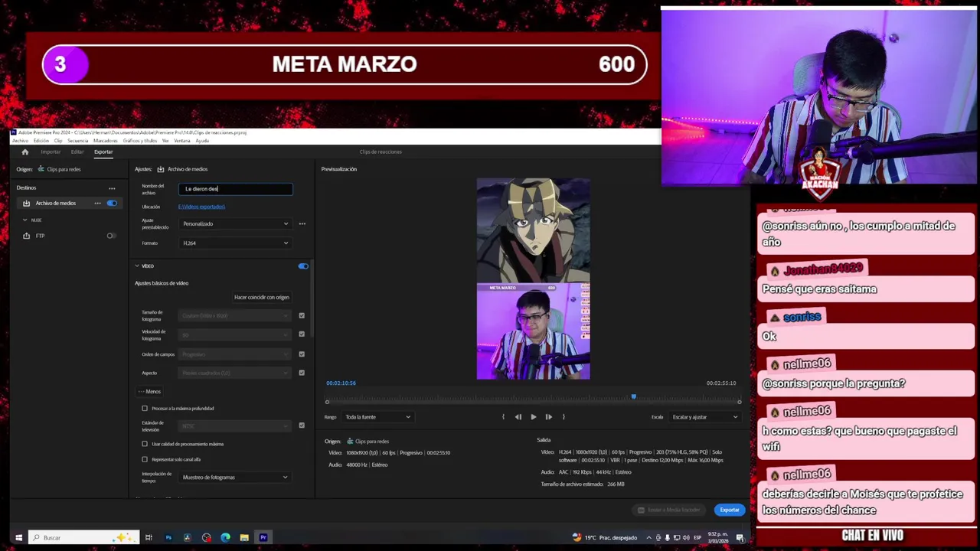Viewport: 980px width, 551px height.
Task: Click the blue Exportar button
Action: [730, 510]
